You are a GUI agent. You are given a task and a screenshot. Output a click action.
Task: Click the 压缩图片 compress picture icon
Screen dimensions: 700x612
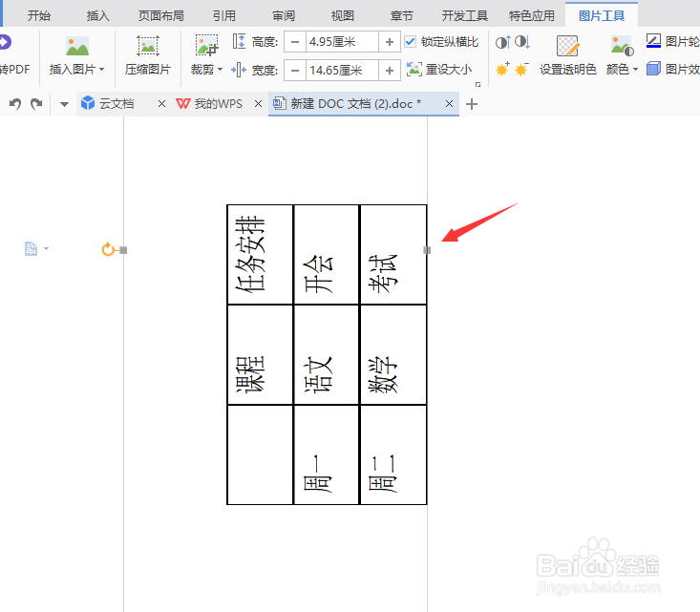(x=148, y=47)
